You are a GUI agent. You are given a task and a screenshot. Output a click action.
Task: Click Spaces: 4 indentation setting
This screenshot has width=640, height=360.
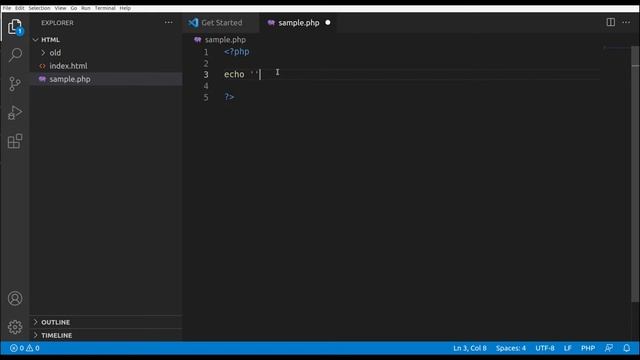511,348
